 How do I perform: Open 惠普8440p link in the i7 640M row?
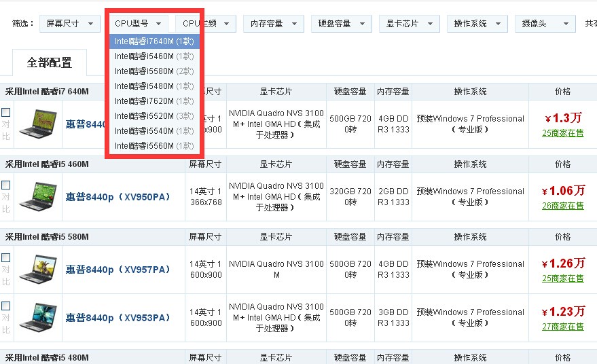(85, 124)
